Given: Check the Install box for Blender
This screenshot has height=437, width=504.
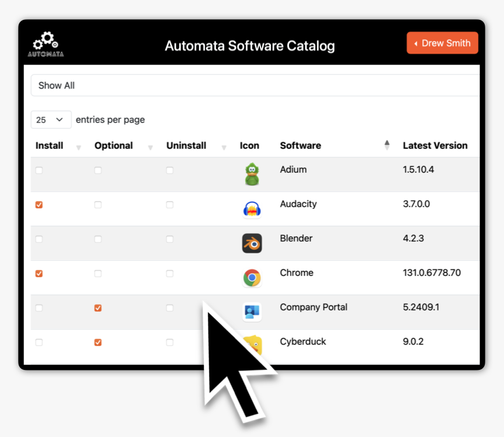Looking at the screenshot, I should tap(39, 239).
